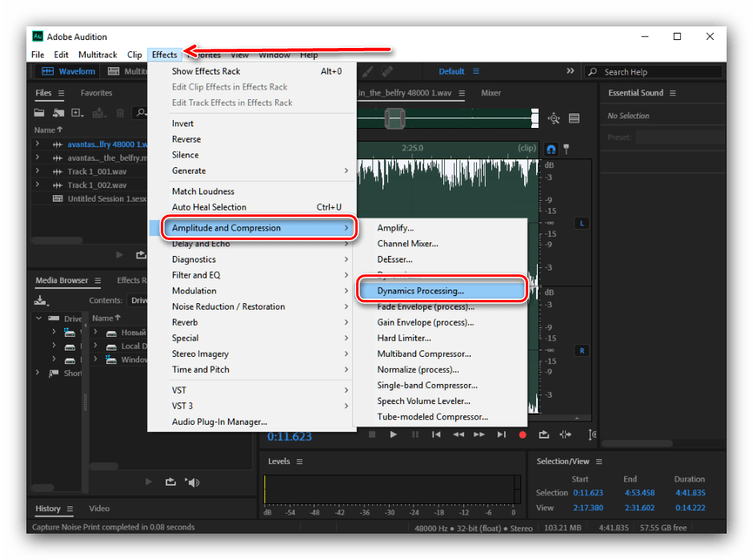Switch to the Mixer tab
The image size is (753, 560).
click(x=491, y=93)
